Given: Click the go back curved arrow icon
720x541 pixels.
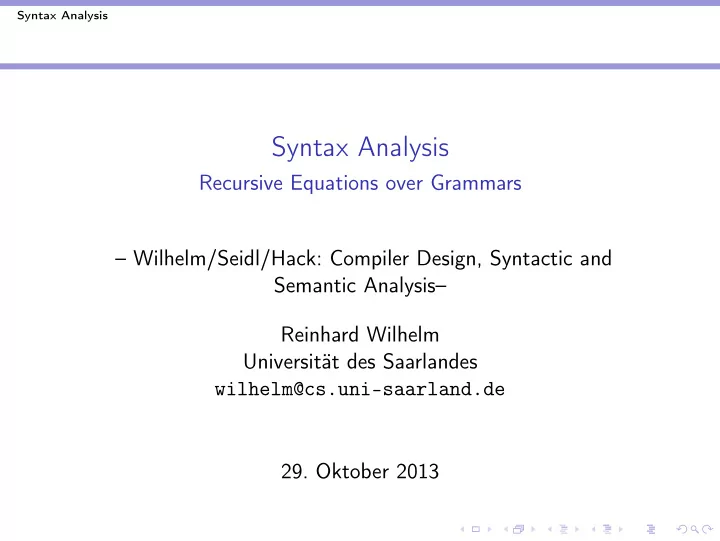Looking at the screenshot, I should coord(682,529).
